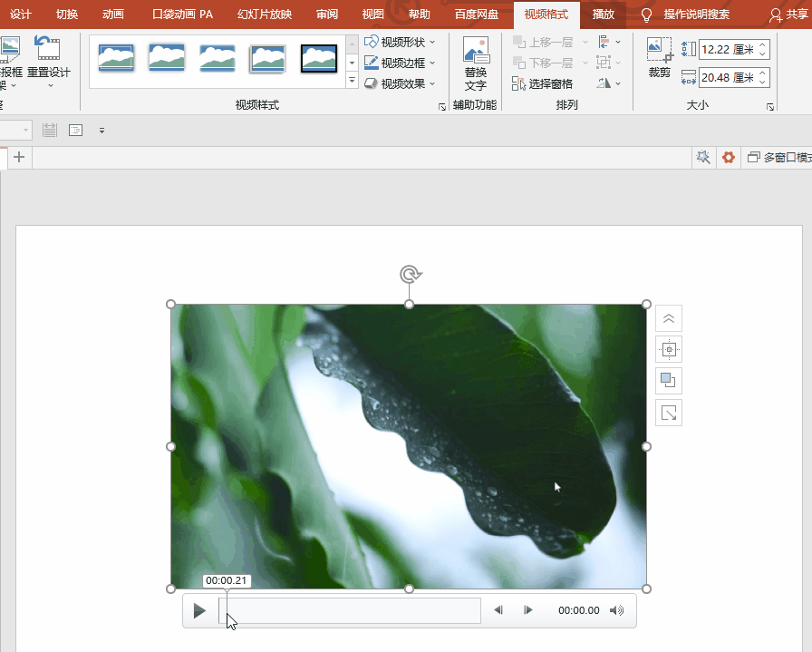This screenshot has width=812, height=652.
Task: Click 替换文字 alt text button
Action: point(476,63)
